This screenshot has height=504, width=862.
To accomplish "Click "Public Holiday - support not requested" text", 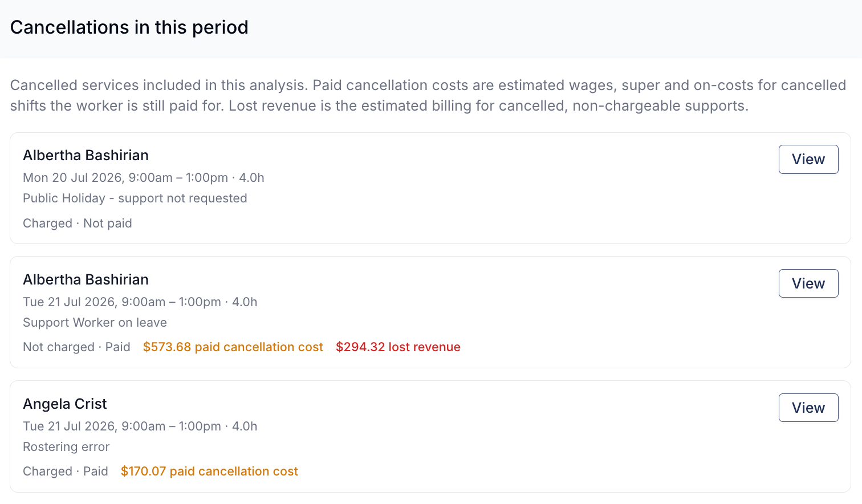I will click(135, 198).
